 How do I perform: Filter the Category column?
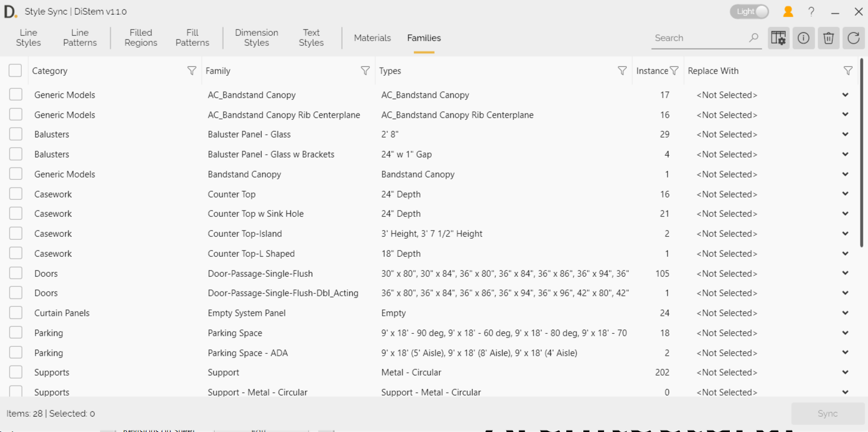point(192,71)
